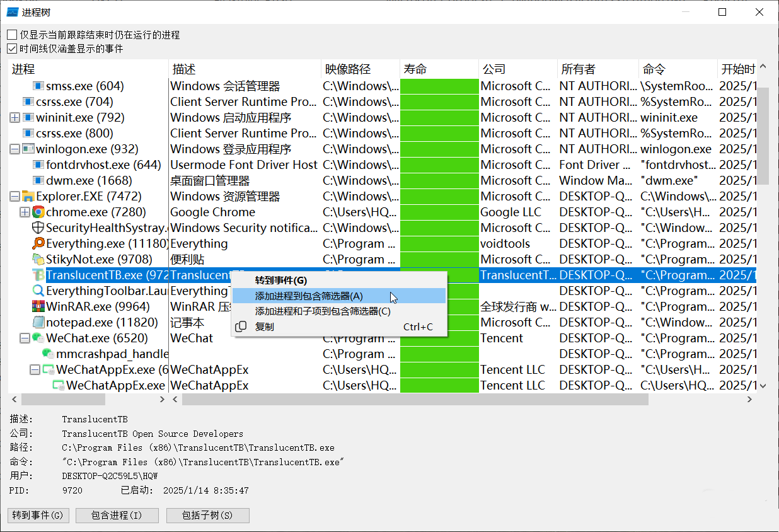Toggle show only processes still running checkbox
779x532 pixels.
12,35
